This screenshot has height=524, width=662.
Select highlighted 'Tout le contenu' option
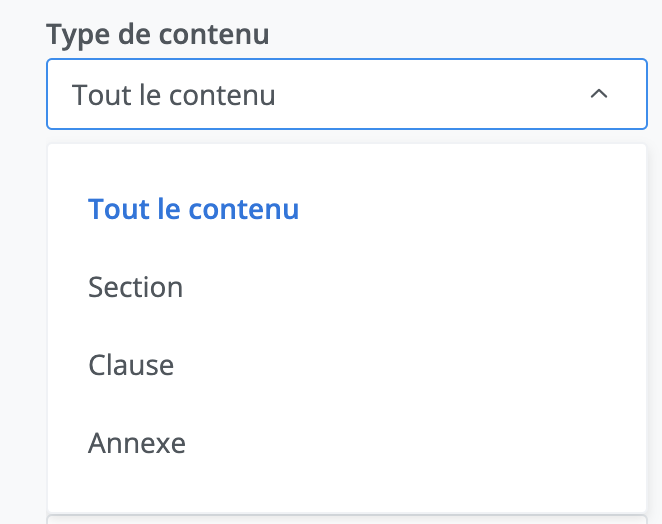point(193,209)
